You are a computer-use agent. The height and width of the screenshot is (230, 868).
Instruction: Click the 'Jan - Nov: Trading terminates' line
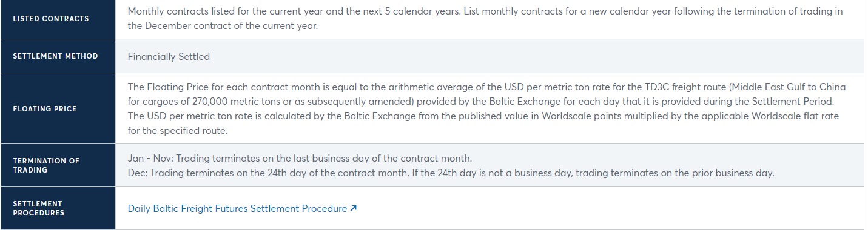click(x=300, y=158)
